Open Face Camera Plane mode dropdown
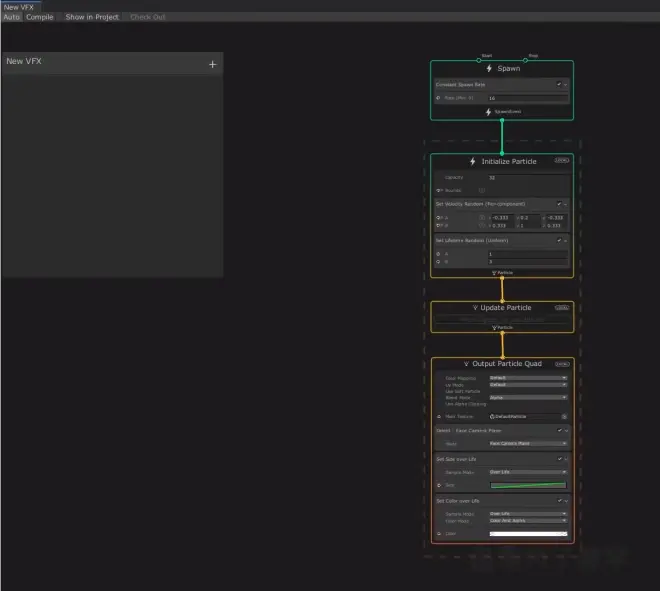This screenshot has height=591, width=660. coord(528,443)
